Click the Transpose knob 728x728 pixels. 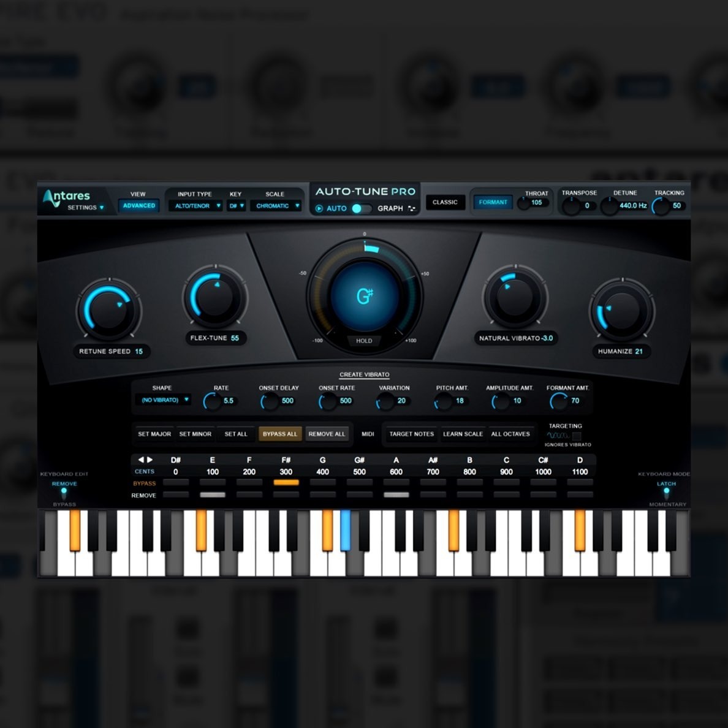pyautogui.click(x=571, y=206)
